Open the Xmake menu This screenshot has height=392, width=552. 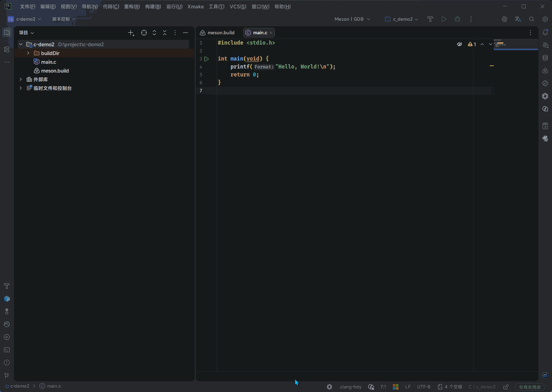coord(195,6)
